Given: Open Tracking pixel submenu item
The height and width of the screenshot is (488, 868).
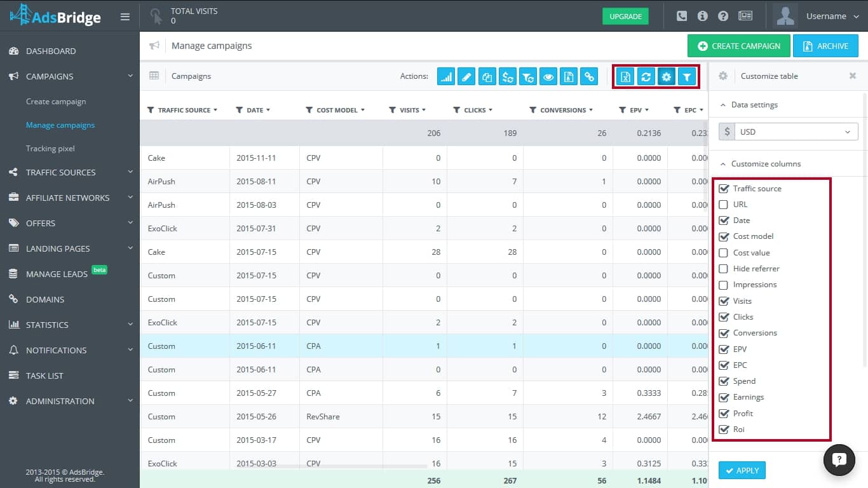Looking at the screenshot, I should pos(50,149).
